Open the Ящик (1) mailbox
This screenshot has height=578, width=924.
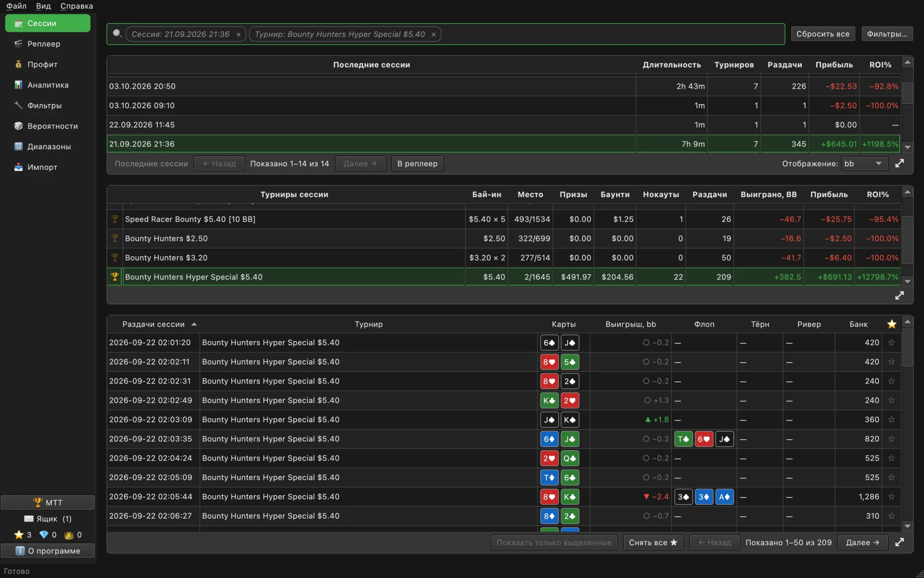coord(48,519)
